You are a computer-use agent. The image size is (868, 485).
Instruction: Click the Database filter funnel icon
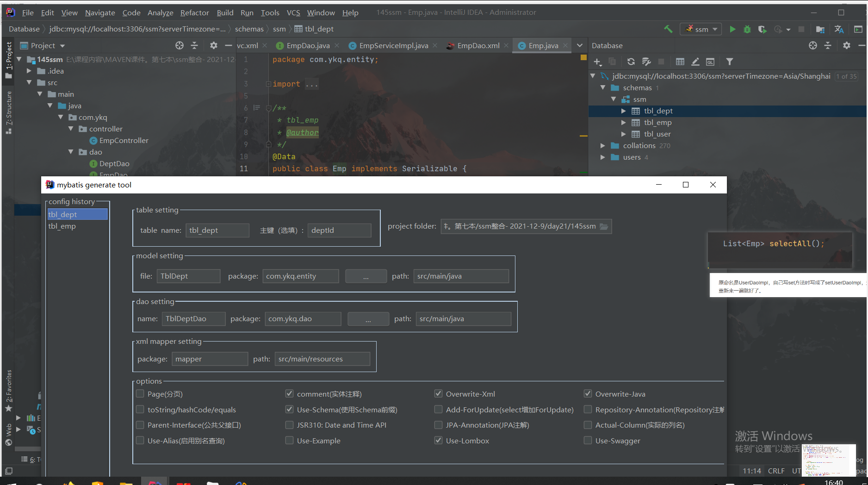coord(730,62)
